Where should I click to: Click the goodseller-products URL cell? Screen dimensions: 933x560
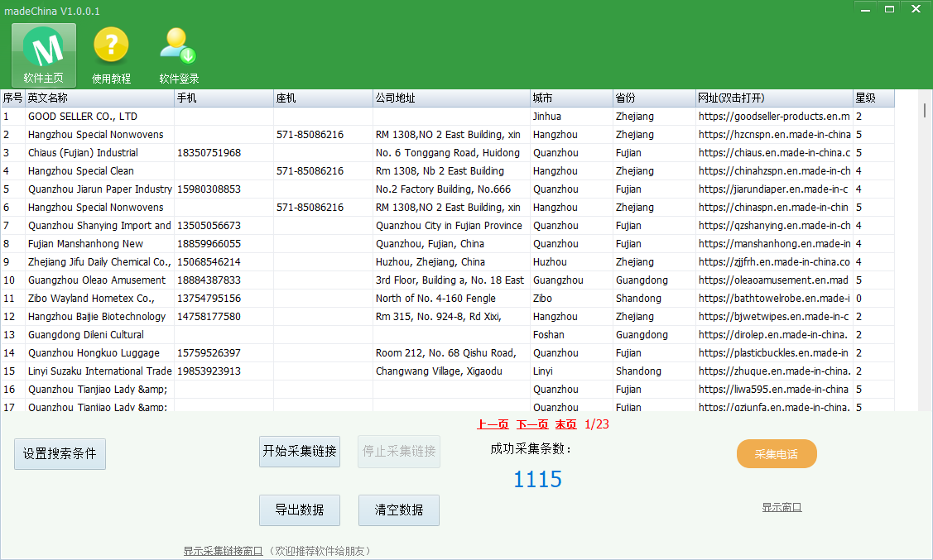click(x=774, y=117)
